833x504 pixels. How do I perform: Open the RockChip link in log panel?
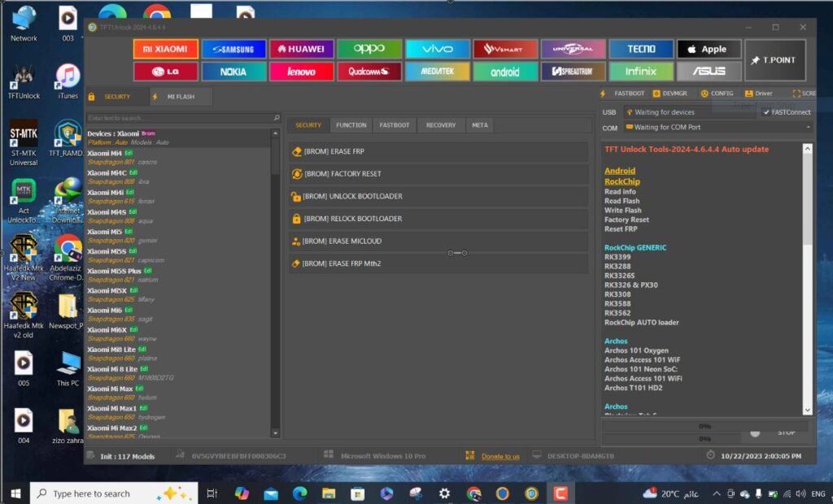[x=622, y=181]
